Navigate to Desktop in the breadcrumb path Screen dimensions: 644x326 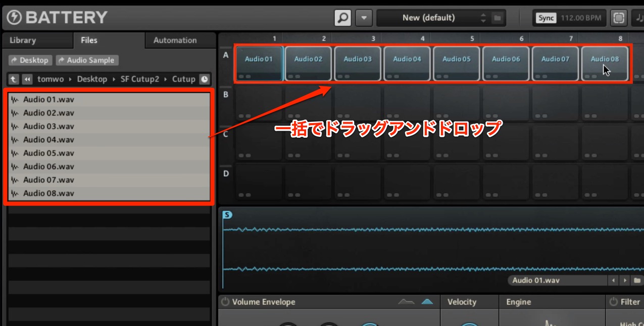(x=92, y=79)
